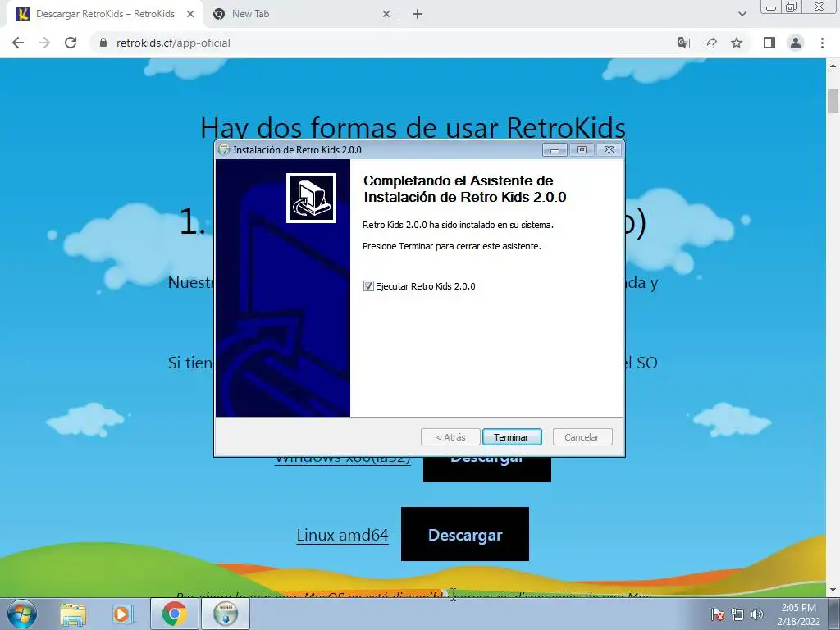Viewport: 840px width, 630px height.
Task: Reload the retrokids page
Action: coord(71,43)
